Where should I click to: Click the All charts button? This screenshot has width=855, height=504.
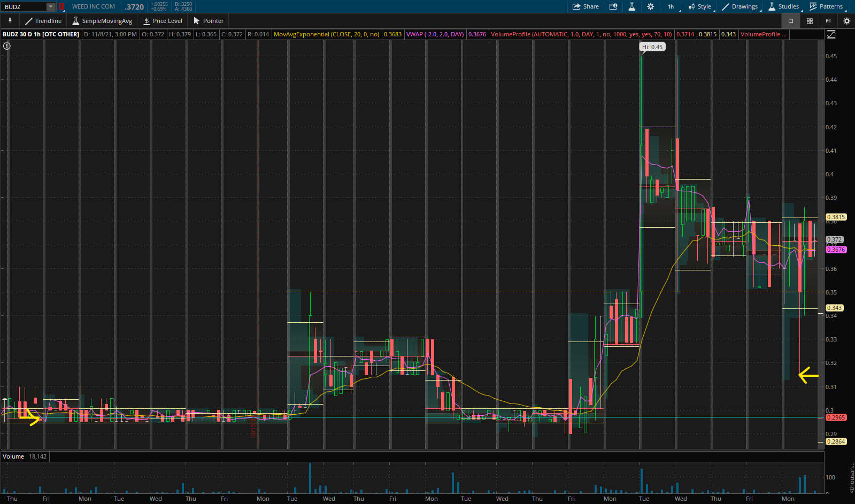tap(828, 21)
